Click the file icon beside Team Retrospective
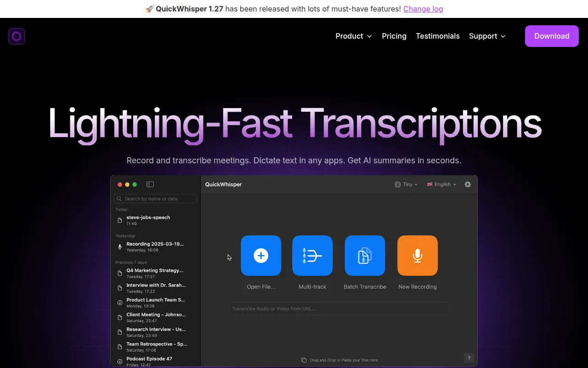 tap(120, 347)
